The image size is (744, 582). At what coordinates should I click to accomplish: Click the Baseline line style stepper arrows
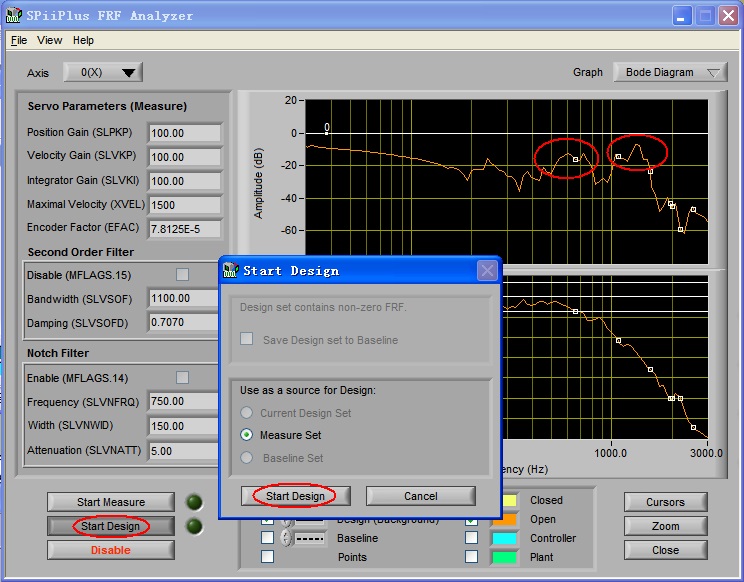tap(286, 538)
